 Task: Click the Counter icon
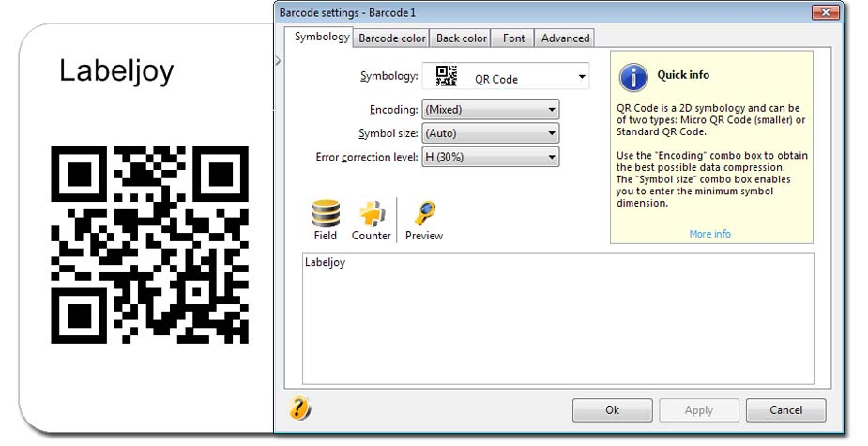[372, 213]
